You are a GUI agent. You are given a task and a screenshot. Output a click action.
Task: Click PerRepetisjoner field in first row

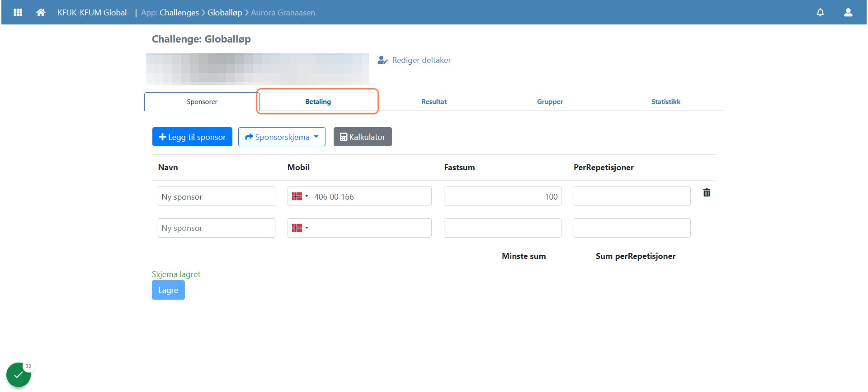(x=632, y=196)
